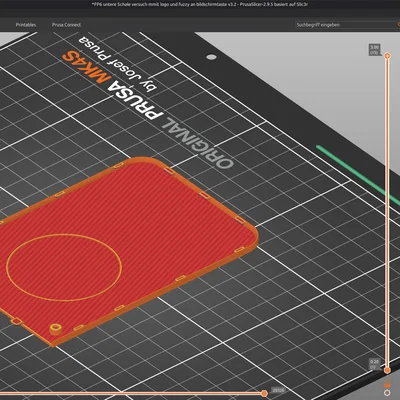
Task: Click the green purge line on the bed
Action: (358, 175)
